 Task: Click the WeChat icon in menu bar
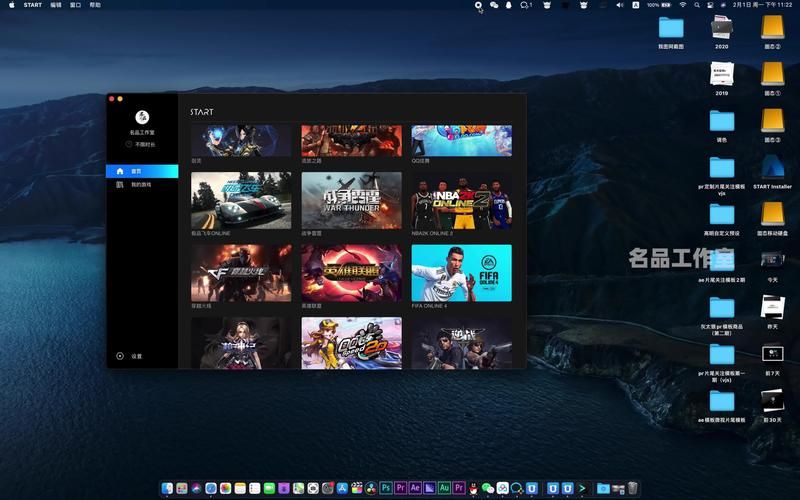[x=494, y=5]
